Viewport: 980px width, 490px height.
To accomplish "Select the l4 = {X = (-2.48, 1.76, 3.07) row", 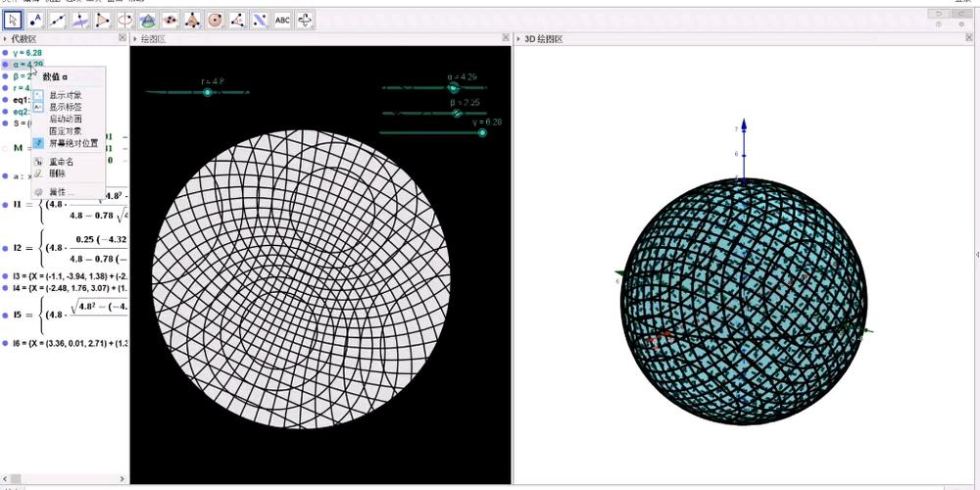I will coord(70,288).
